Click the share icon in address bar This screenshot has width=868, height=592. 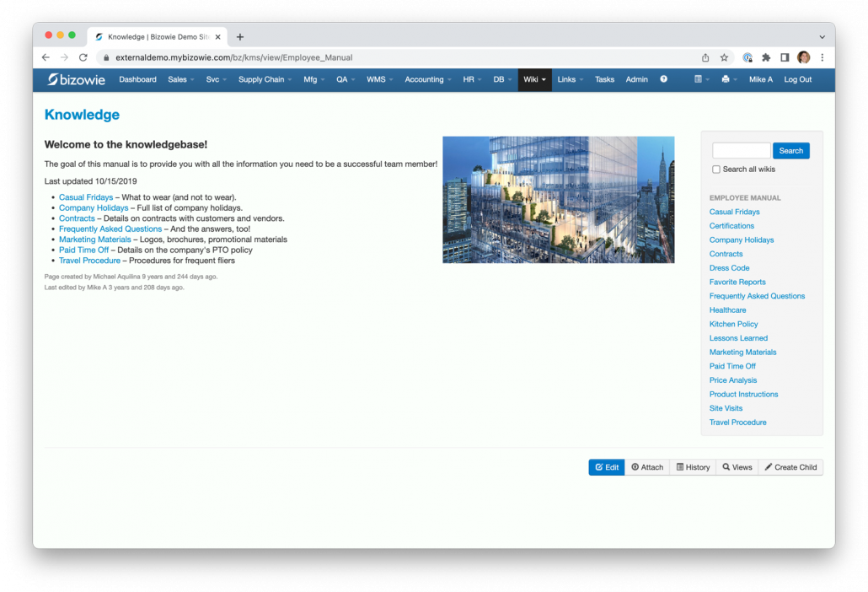tap(705, 57)
